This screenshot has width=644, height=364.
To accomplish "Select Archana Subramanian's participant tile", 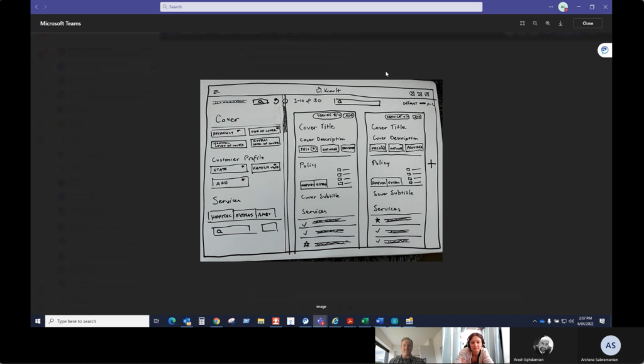I will (x=610, y=346).
